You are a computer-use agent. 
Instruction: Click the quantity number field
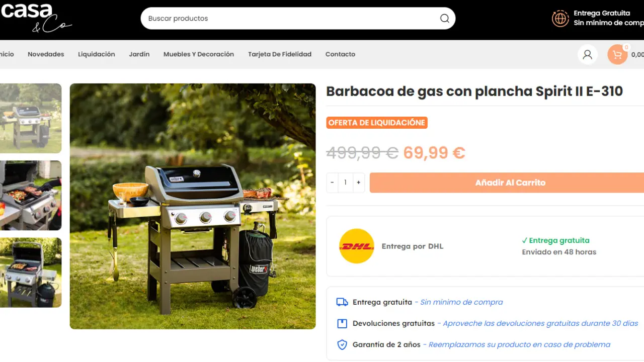click(x=345, y=183)
